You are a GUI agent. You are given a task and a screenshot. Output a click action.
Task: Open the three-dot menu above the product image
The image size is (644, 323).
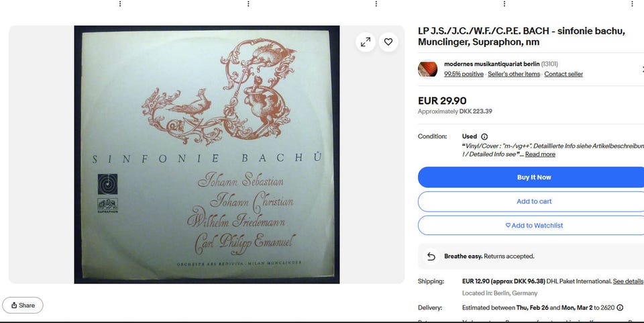(248, 4)
